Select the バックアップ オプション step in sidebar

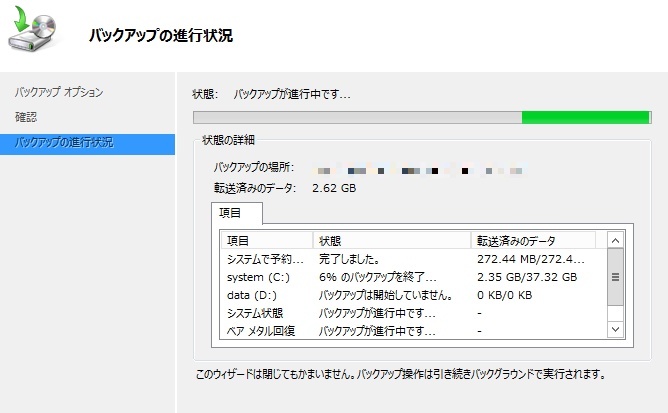click(59, 93)
